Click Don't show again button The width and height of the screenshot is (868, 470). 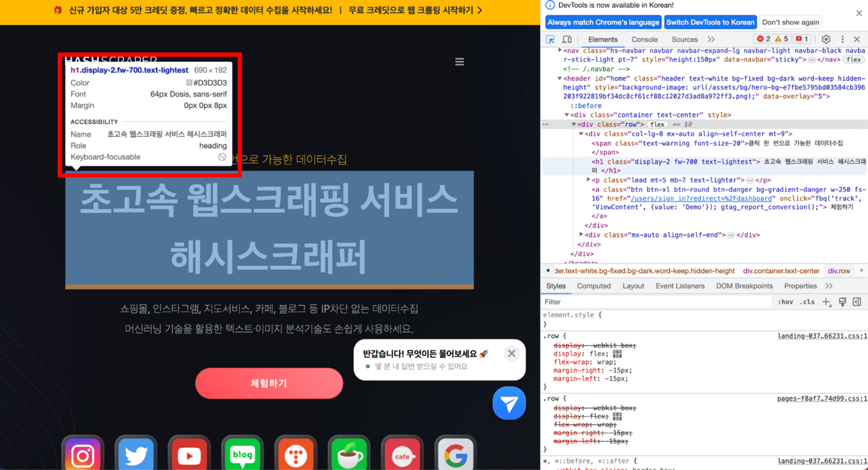(790, 22)
